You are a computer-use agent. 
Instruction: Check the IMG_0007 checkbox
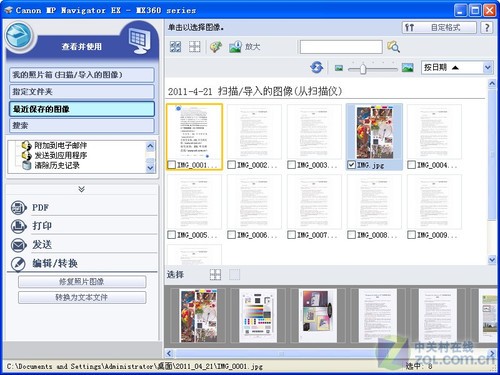pyautogui.click(x=291, y=235)
